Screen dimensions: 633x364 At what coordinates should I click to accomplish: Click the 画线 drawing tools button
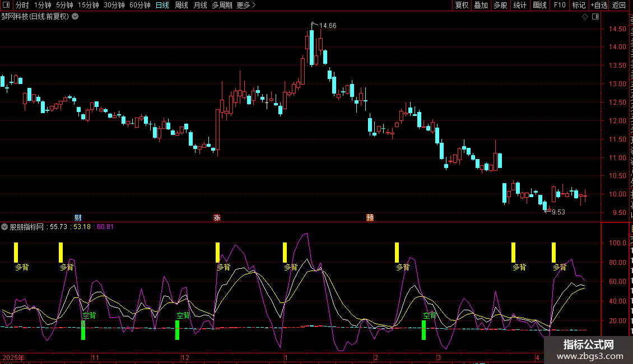(539, 5)
